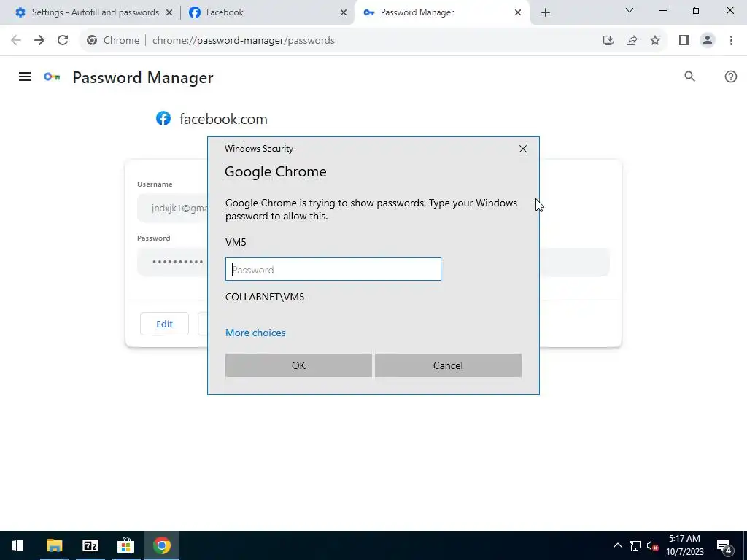Select the Username field showing jndxjk1
The height and width of the screenshot is (560, 747).
[172, 208]
